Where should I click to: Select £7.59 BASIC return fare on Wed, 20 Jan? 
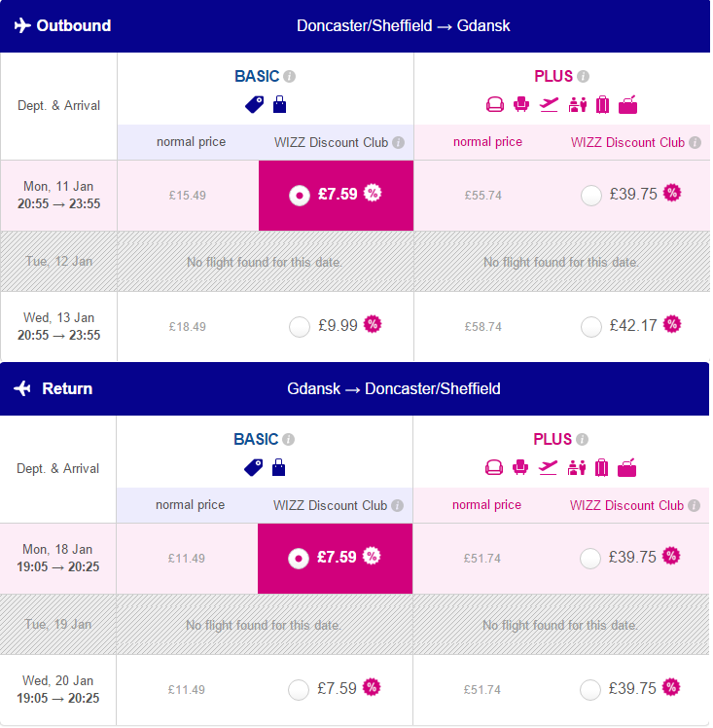click(299, 690)
